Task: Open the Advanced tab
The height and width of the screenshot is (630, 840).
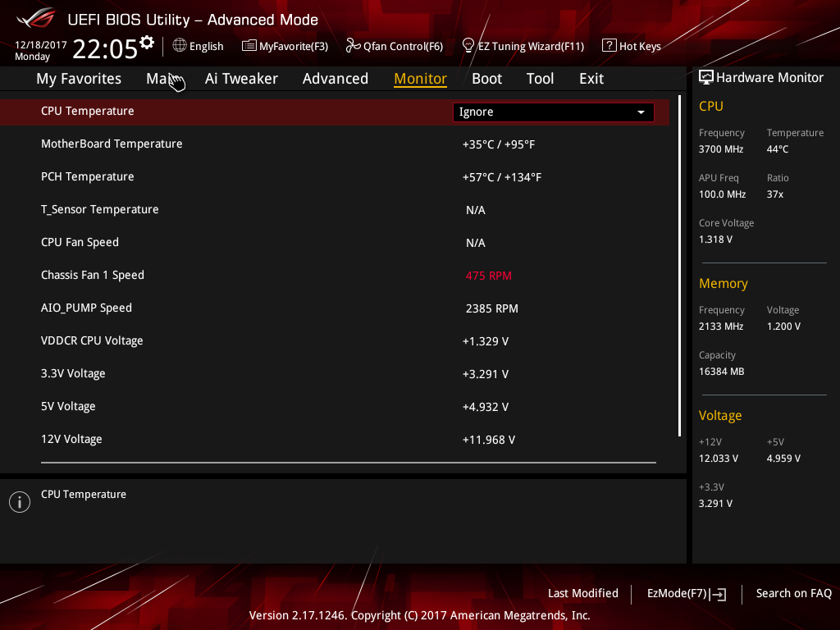Action: [x=336, y=79]
